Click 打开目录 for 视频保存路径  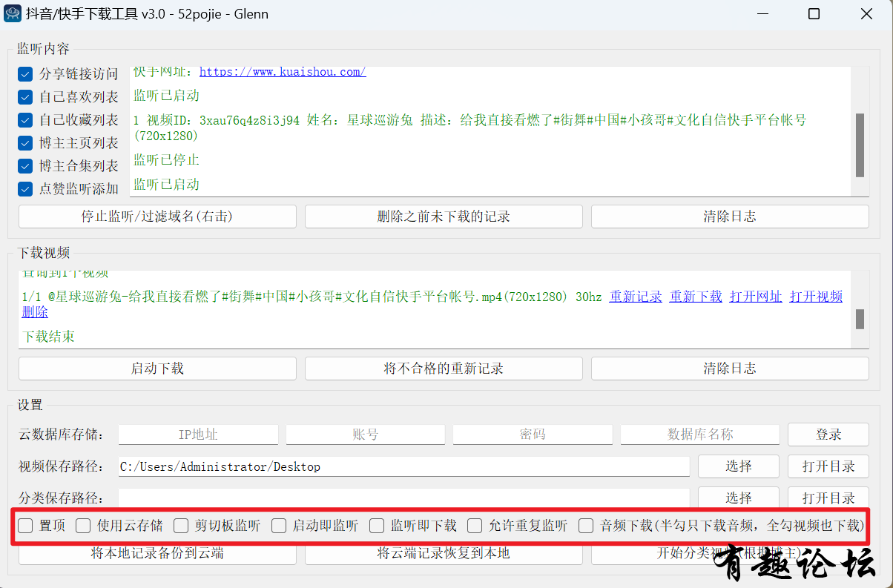tap(828, 466)
